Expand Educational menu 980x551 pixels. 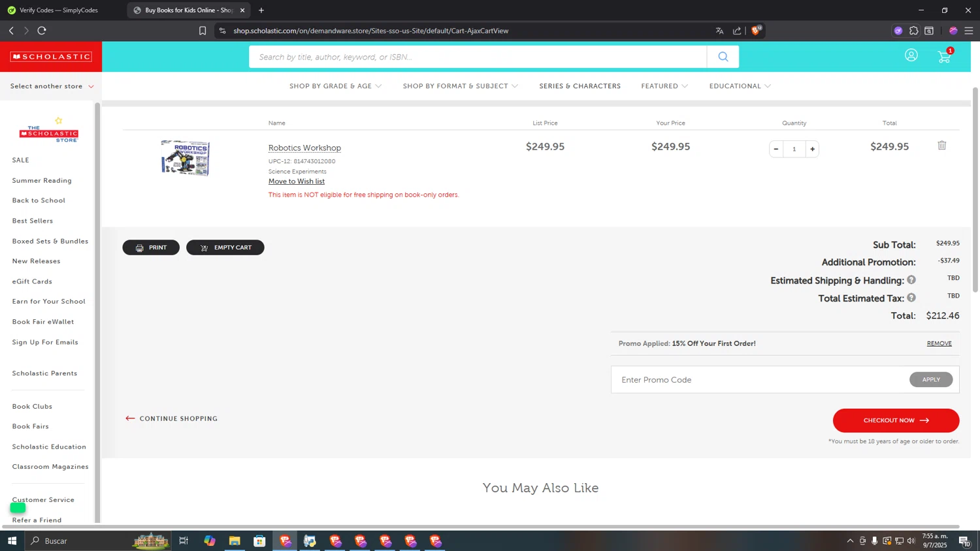point(740,86)
